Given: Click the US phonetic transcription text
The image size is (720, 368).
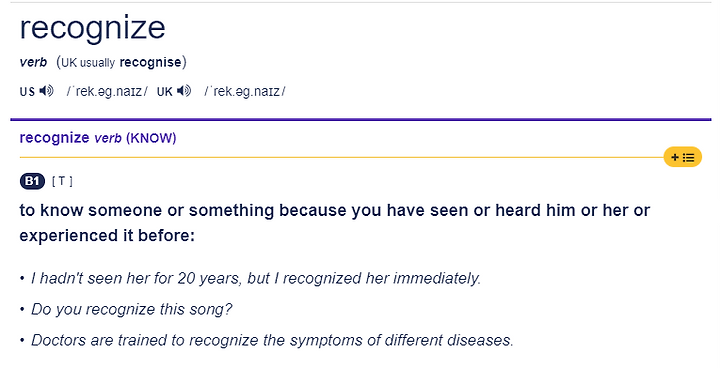Looking at the screenshot, I should click(107, 91).
